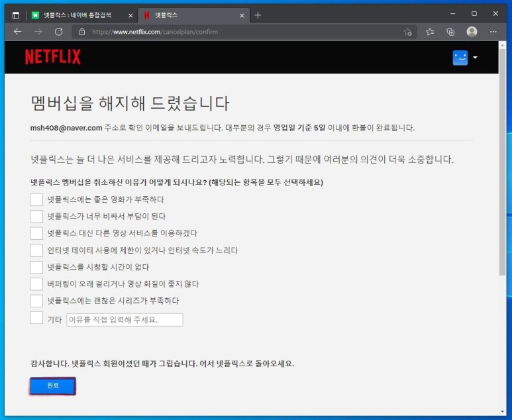Screen dimensions: 512x420
Task: Maximize the browser window
Action: click(474, 14)
